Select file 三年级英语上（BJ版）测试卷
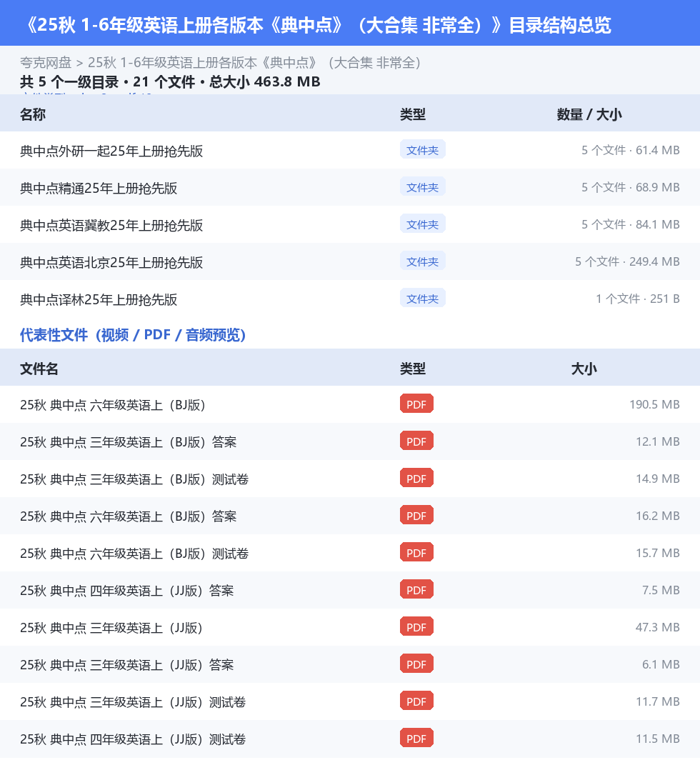Screen dimensions: 700x780 pyautogui.click(x=134, y=479)
